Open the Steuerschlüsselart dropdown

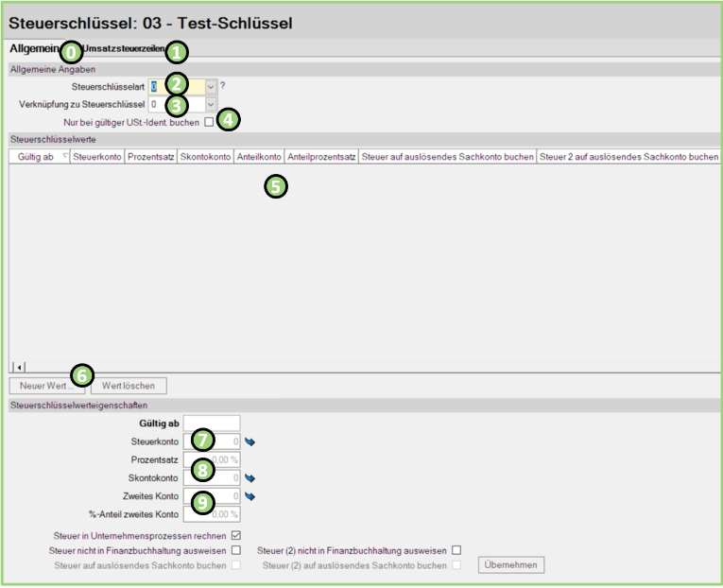[x=211, y=86]
